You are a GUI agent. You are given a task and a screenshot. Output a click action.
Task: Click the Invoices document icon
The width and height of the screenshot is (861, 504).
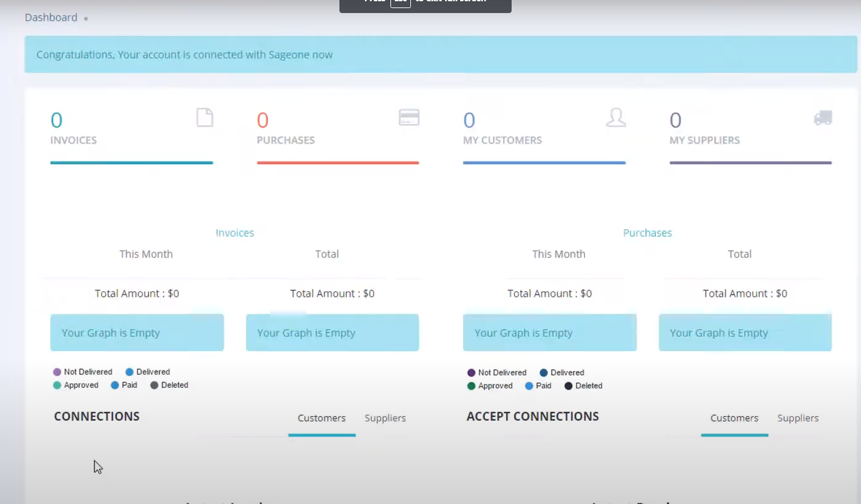coord(205,117)
